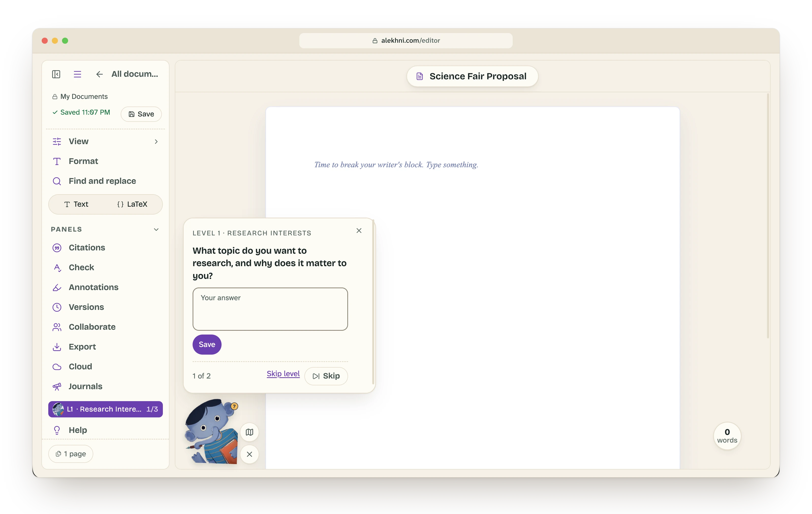Click the Skip level link
The image size is (812, 514).
(283, 374)
